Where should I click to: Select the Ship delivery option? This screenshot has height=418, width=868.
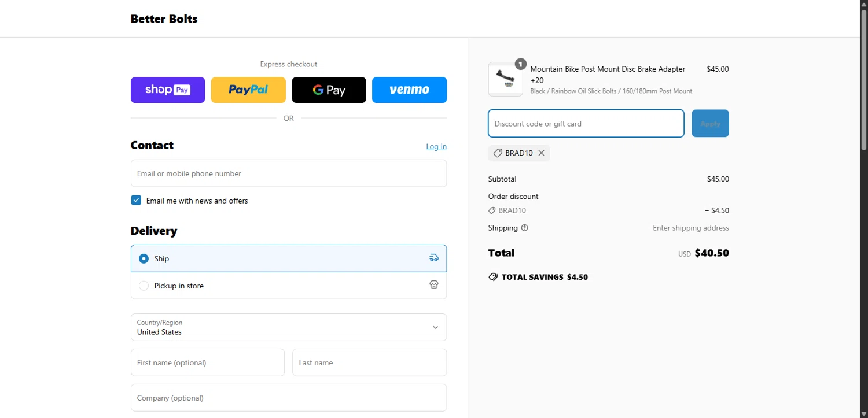click(x=289, y=258)
